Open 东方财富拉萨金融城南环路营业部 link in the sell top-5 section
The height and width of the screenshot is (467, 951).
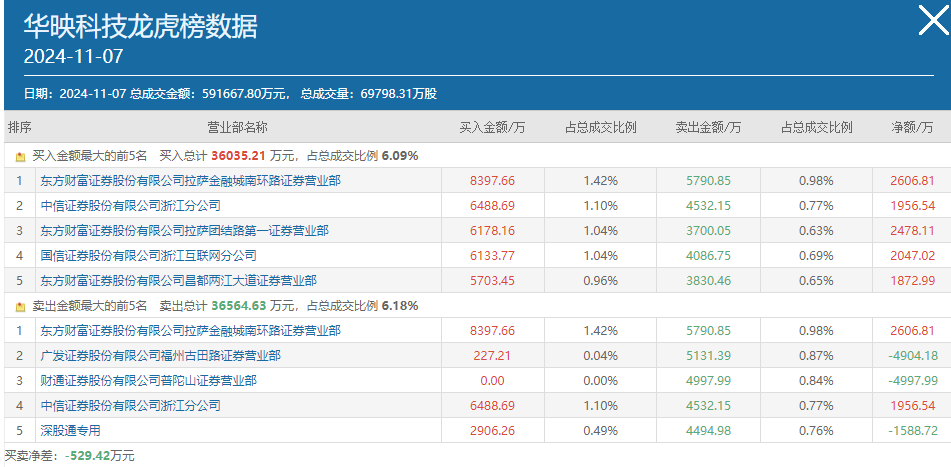point(190,331)
